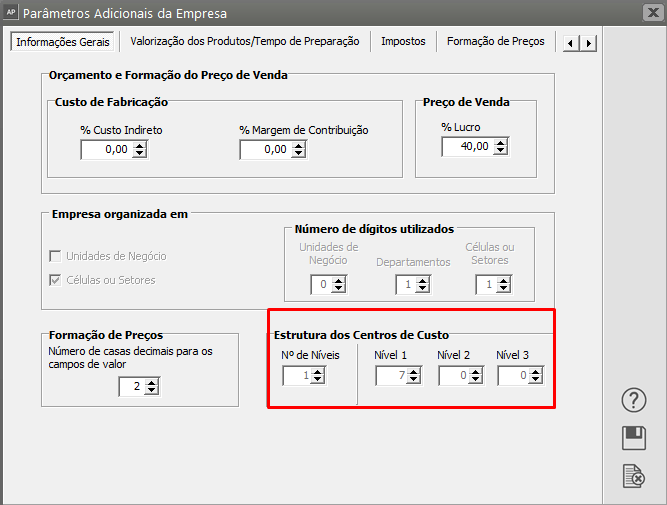667x505 pixels.
Task: Open Valorização dos Produtos/Tempo de Preparação tab
Action: pos(244,42)
